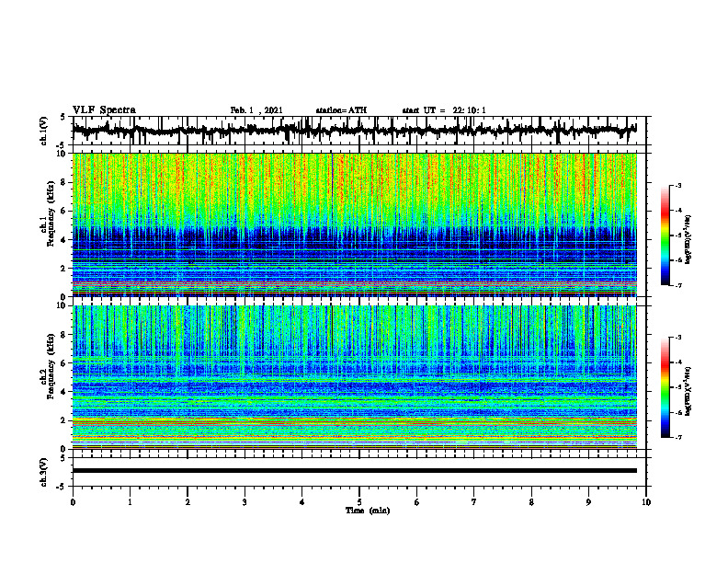Click the "ch.1(V)" axis label

click(x=44, y=131)
